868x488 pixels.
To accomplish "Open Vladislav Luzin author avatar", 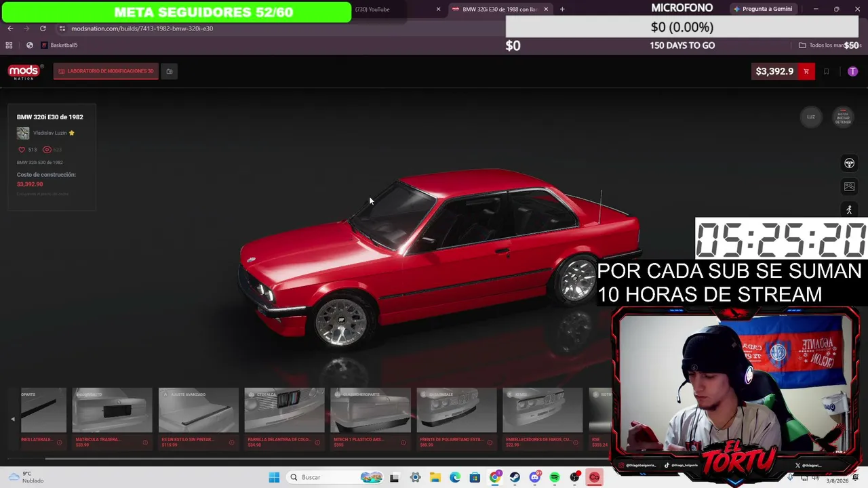I will click(x=23, y=133).
